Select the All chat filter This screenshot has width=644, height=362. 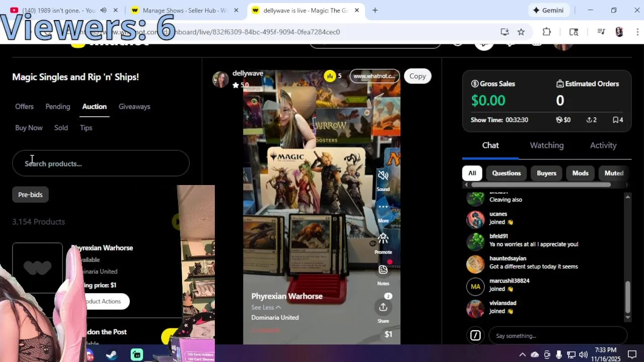coord(472,173)
